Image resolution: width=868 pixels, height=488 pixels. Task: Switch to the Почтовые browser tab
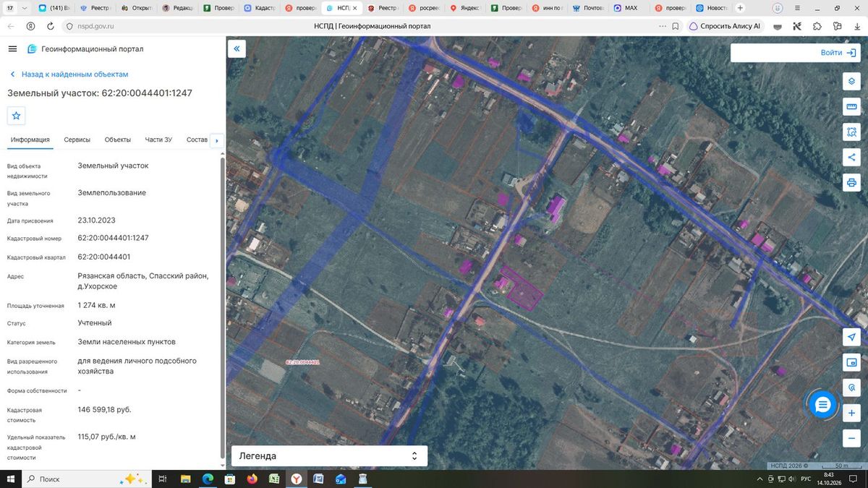coord(589,8)
